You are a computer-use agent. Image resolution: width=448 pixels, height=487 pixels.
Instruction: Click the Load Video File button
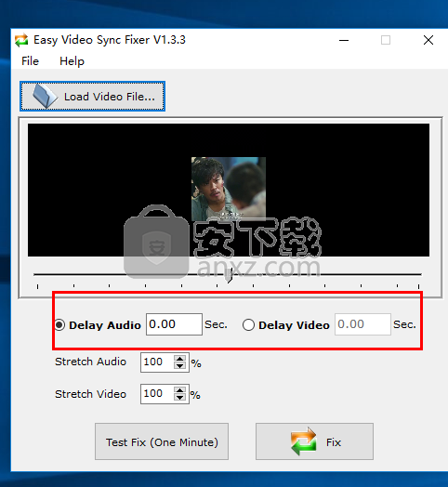[92, 97]
